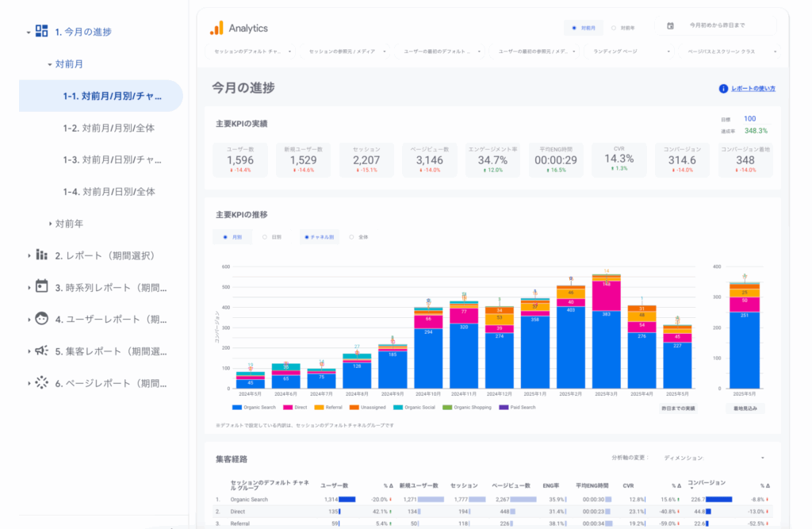The height and width of the screenshot is (529, 812).
Task: Click Organic Search row in 集客経路 table
Action: (492, 500)
